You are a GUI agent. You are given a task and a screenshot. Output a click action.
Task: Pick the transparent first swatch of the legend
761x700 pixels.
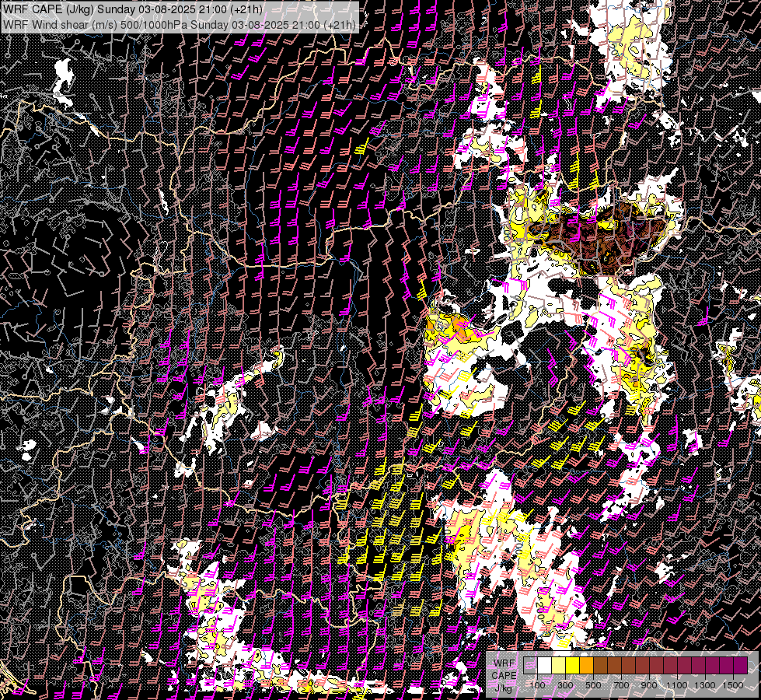pyautogui.click(x=530, y=665)
